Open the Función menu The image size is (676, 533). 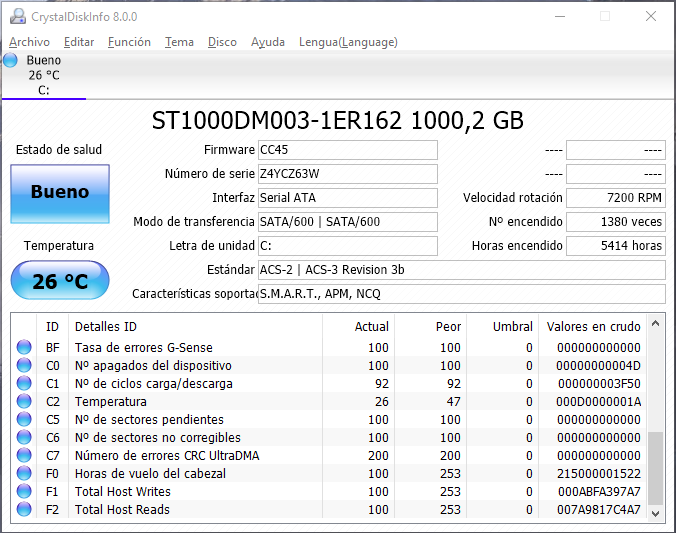(x=129, y=42)
